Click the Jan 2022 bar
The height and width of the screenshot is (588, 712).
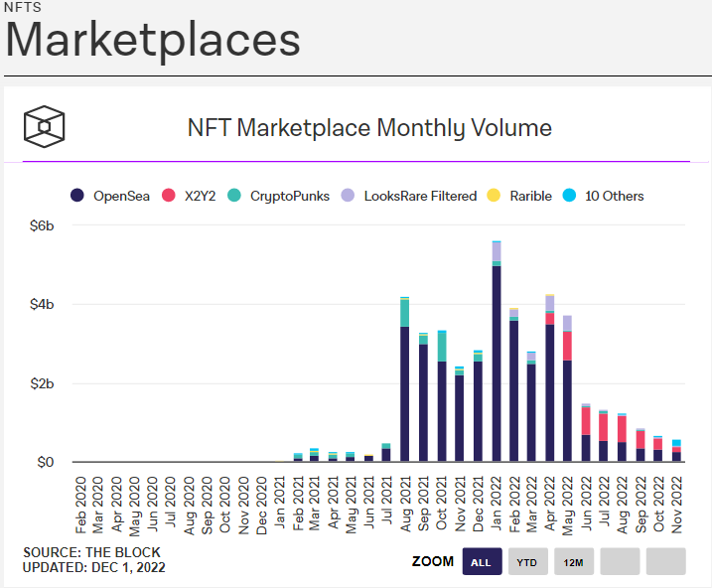(x=497, y=352)
